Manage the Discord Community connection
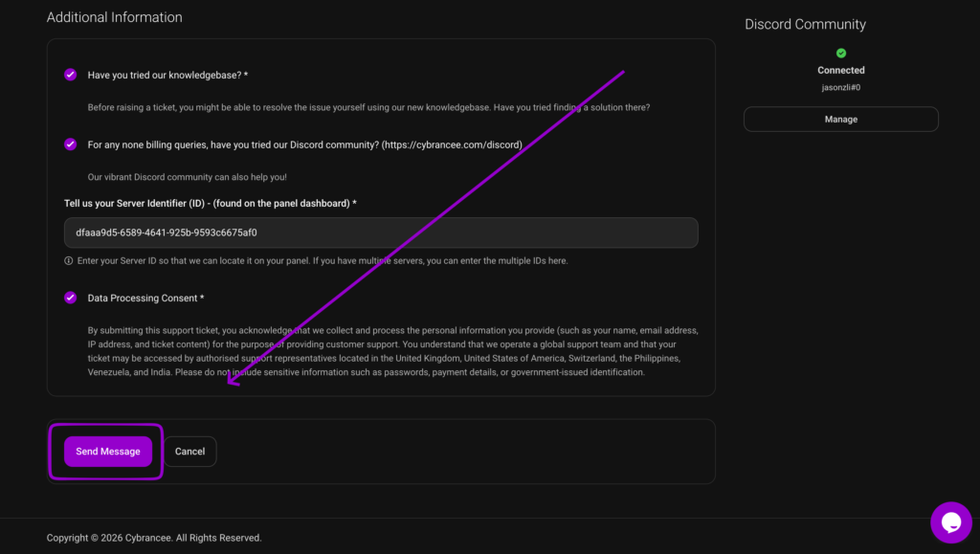This screenshot has width=980, height=554. (840, 120)
